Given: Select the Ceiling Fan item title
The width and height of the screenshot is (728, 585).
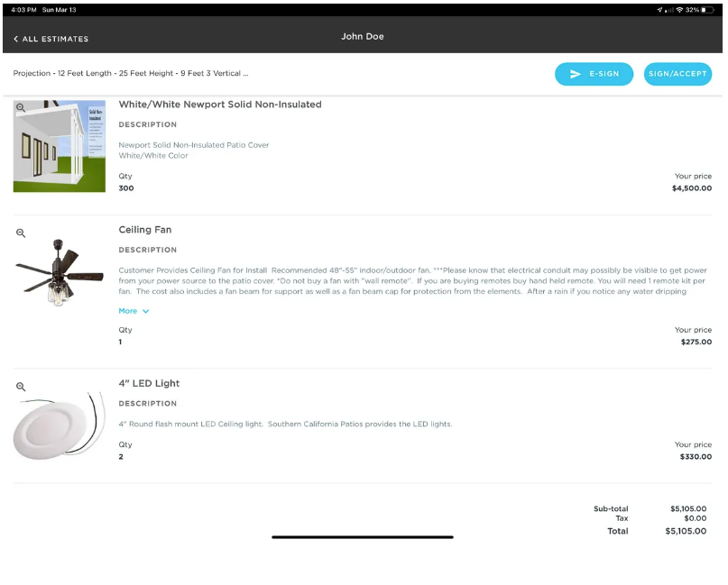Looking at the screenshot, I should click(x=145, y=230).
